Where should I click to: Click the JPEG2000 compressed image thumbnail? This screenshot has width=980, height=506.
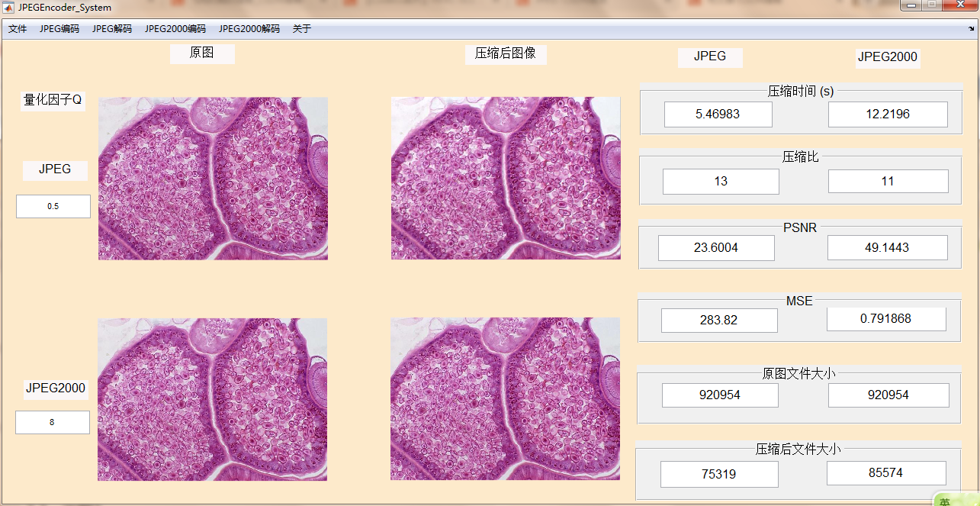point(505,399)
